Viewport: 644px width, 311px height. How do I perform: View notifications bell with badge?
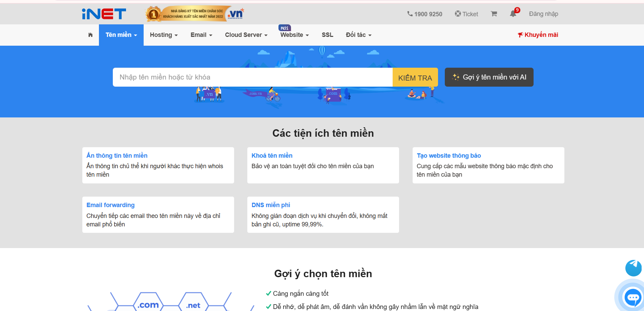[x=513, y=14]
